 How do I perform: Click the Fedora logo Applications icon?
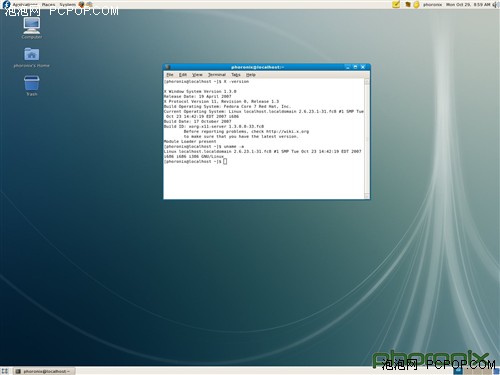6,4
